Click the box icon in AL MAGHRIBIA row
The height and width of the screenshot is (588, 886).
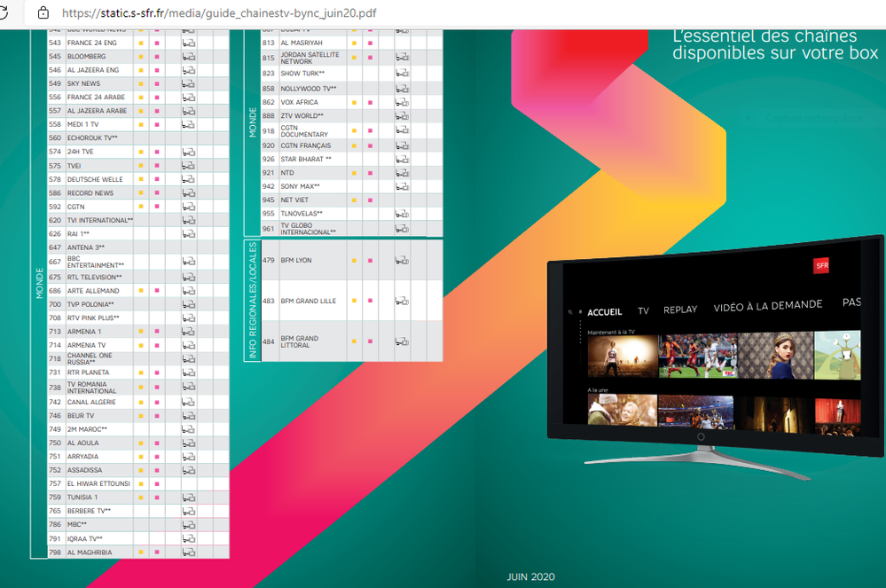[188, 553]
